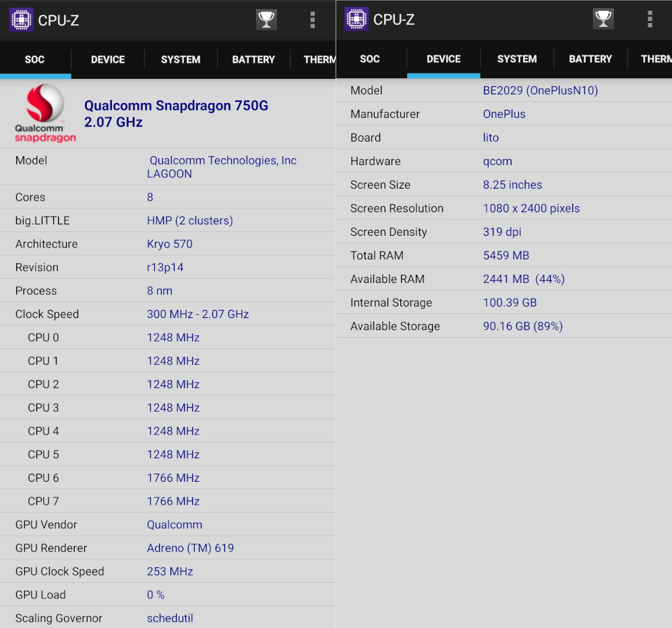The height and width of the screenshot is (628, 672).
Task: Select the screen density '319 dpi'
Action: point(502,232)
